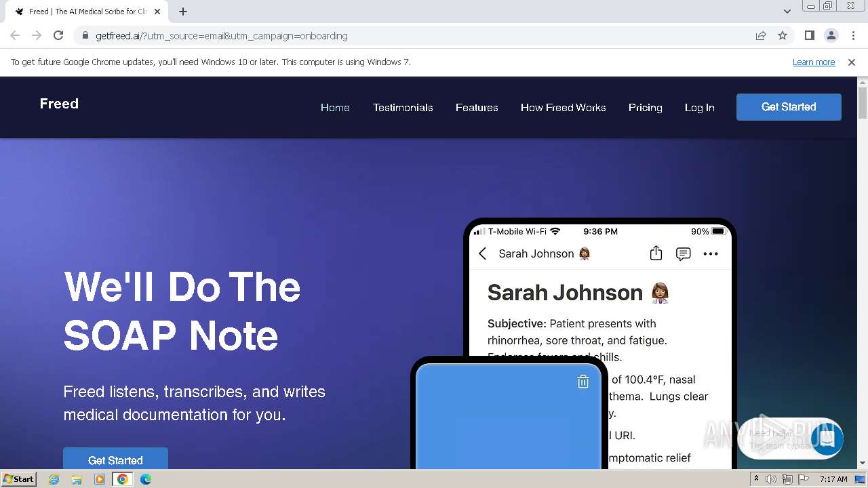The width and height of the screenshot is (868, 488).
Task: Click the 7:17 AM taskbar clock
Action: [833, 479]
